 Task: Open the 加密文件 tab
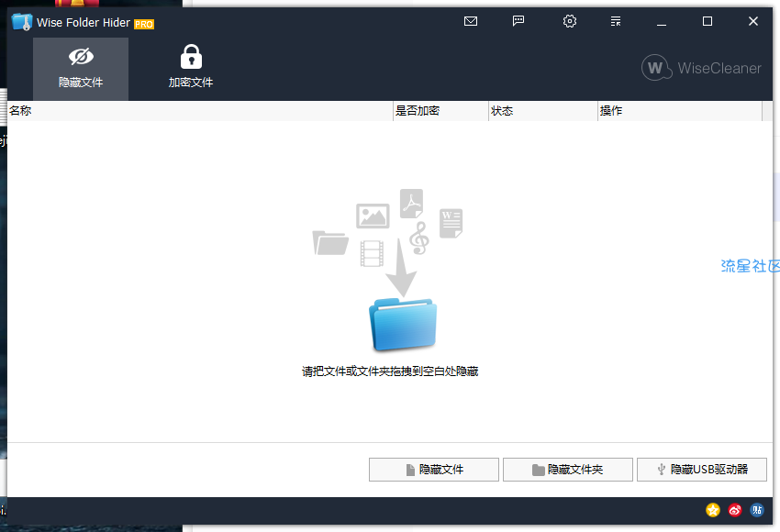tap(191, 69)
